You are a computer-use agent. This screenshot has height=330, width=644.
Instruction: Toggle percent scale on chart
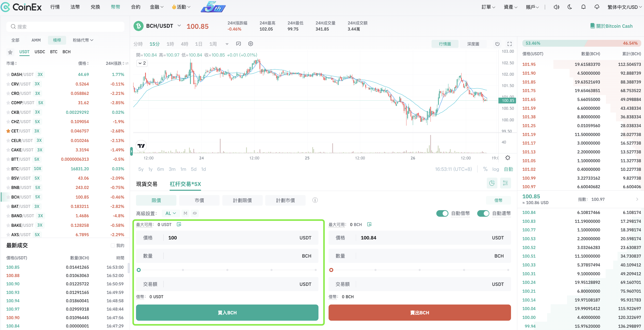pyautogui.click(x=485, y=169)
